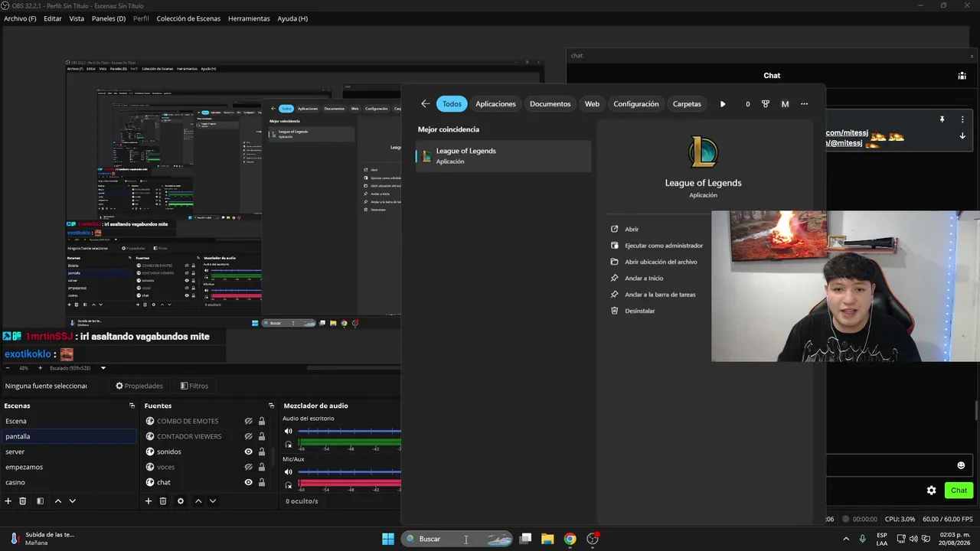The height and width of the screenshot is (551, 980).
Task: Open the Editar menu
Action: click(53, 18)
